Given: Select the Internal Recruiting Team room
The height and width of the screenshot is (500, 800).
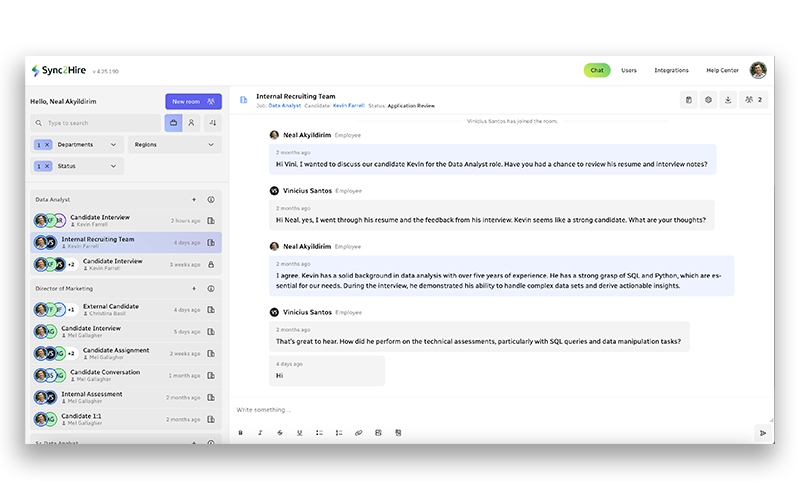Looking at the screenshot, I should (x=126, y=242).
